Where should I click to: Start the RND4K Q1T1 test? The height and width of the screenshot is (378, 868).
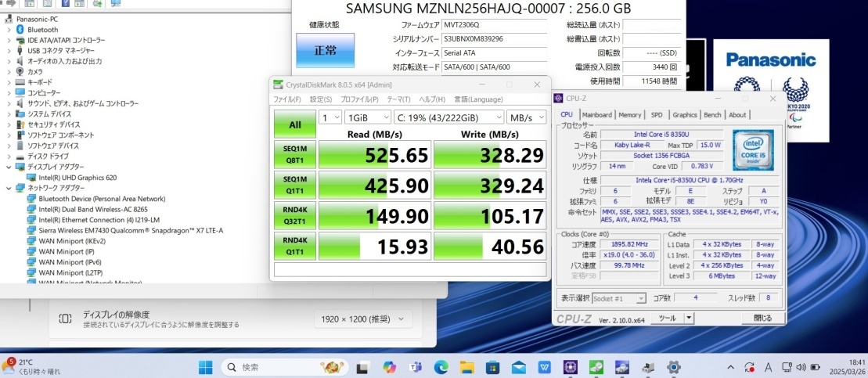(295, 247)
